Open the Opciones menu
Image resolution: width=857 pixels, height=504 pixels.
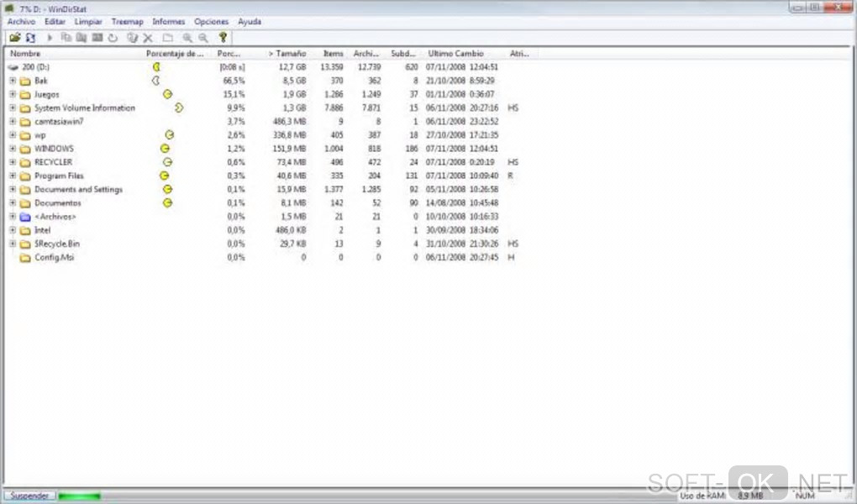coord(211,22)
